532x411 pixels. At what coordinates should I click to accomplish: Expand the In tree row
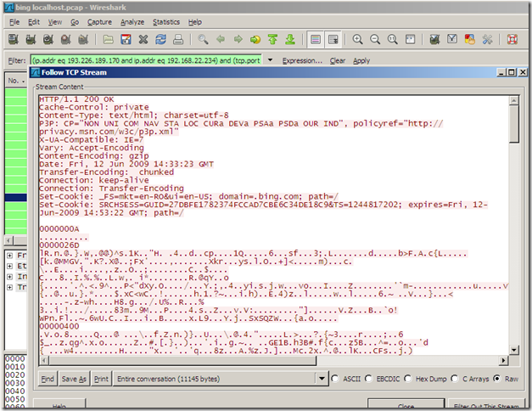[x=10, y=277]
